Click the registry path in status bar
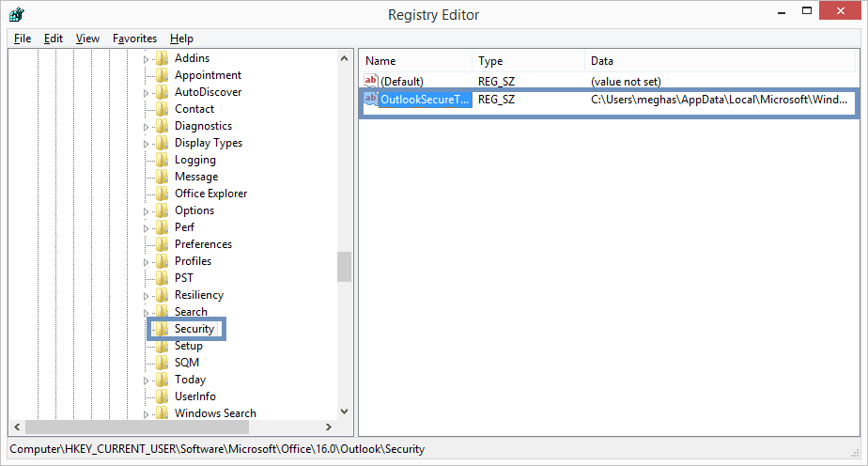This screenshot has width=868, height=466. coord(217,449)
